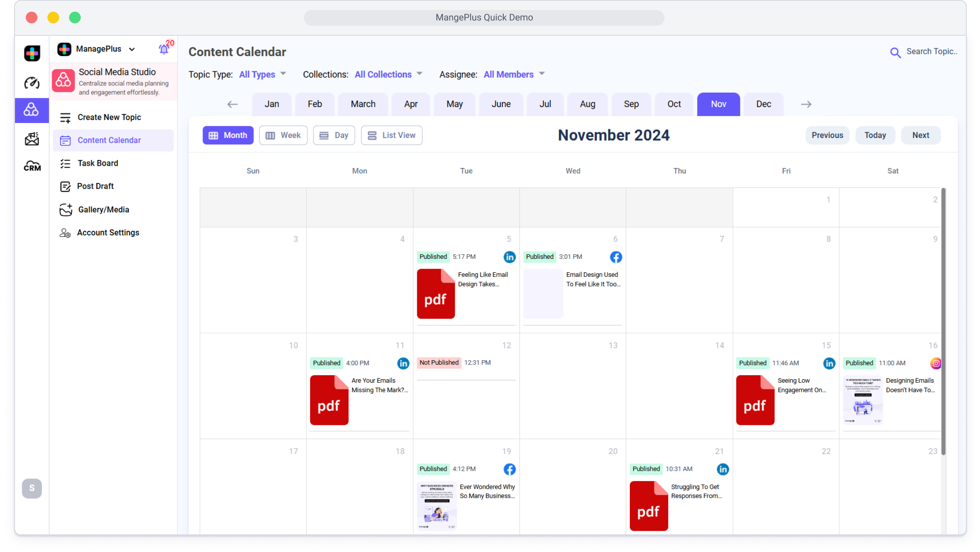The image size is (980, 552).
Task: Click the left arrow before Jan
Action: click(232, 104)
